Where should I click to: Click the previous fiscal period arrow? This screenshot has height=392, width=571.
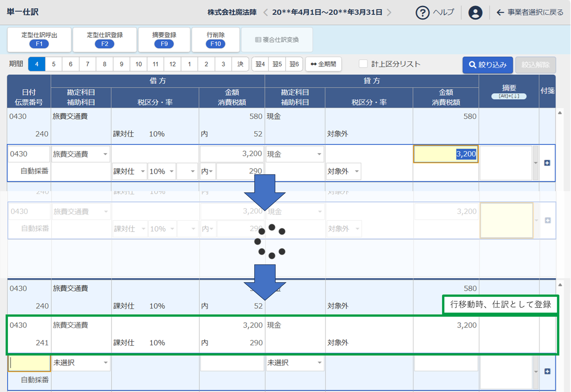(266, 13)
